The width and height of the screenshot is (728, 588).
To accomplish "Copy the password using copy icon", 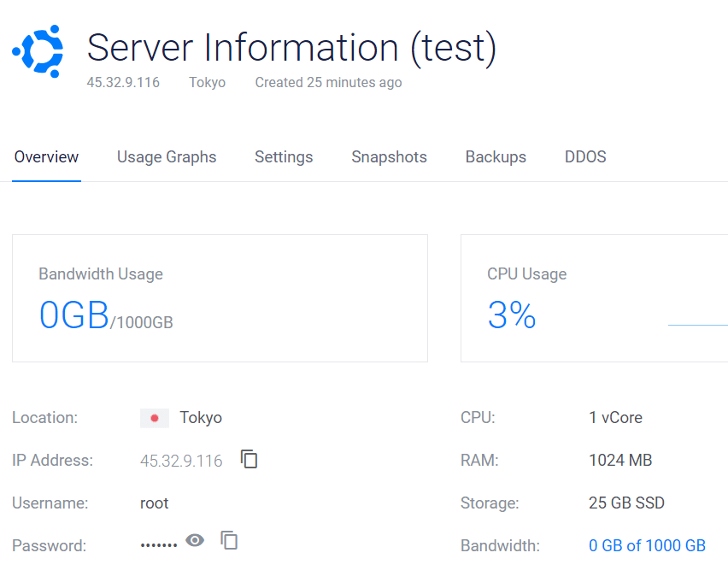I will [x=229, y=540].
